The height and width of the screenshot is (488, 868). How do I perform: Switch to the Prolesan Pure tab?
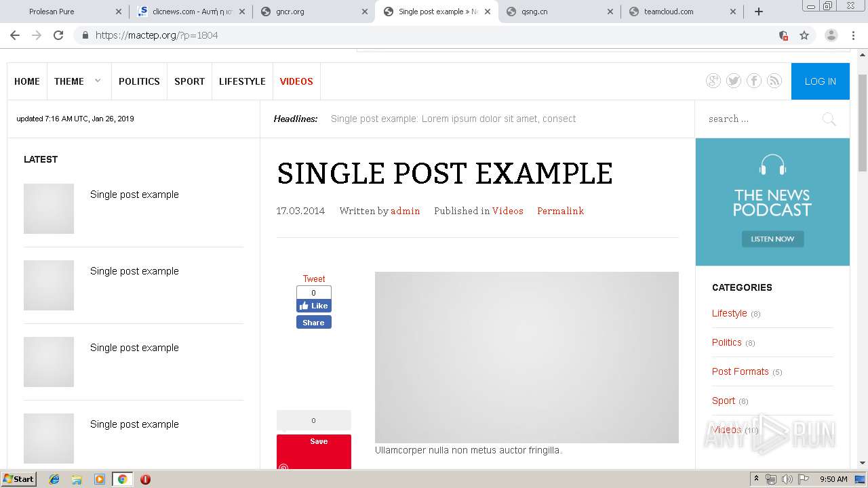65,12
